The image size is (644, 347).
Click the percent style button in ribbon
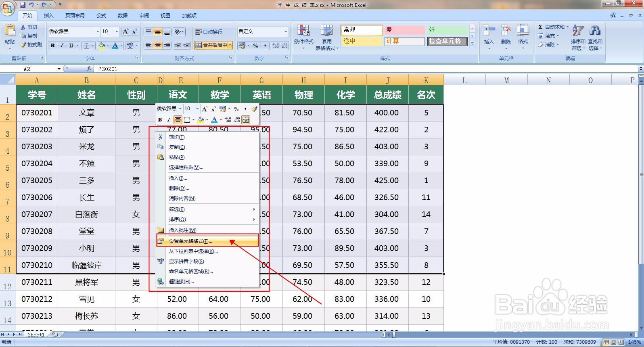point(255,46)
